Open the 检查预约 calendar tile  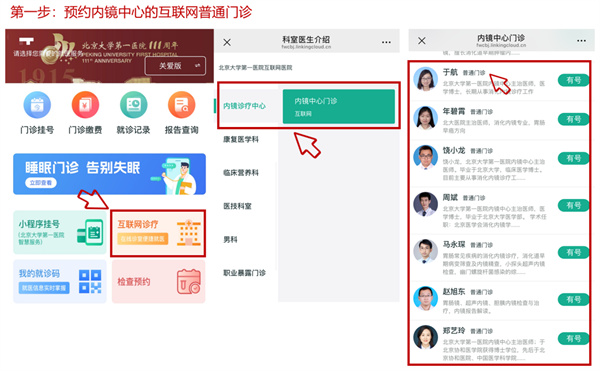(x=159, y=282)
